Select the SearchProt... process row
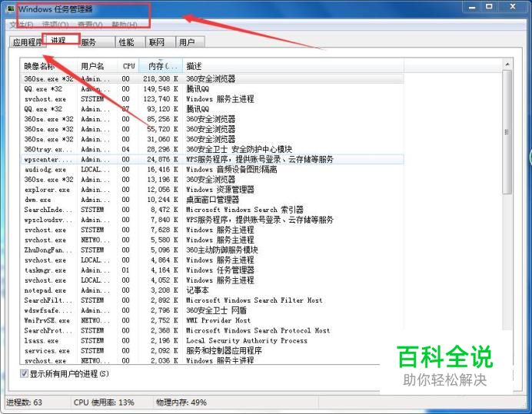 coord(212,330)
